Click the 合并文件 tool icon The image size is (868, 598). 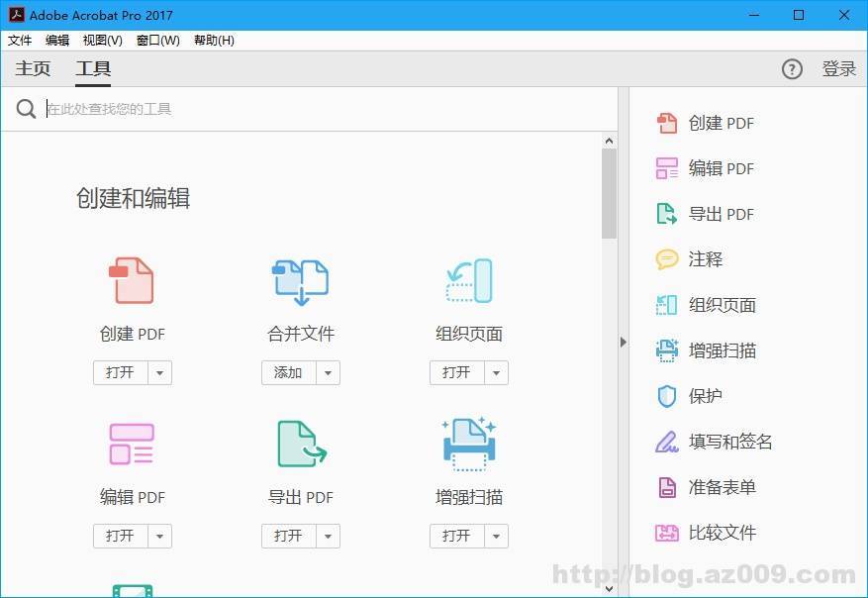[x=301, y=282]
